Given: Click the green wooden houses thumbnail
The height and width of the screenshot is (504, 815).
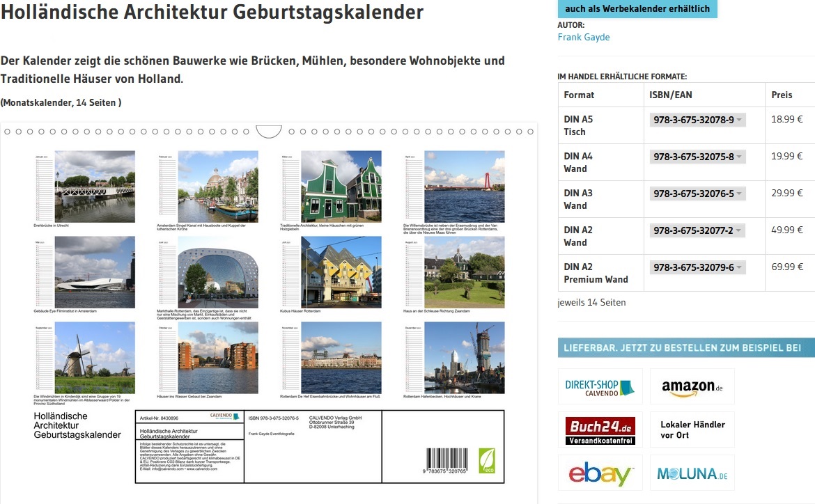Looking at the screenshot, I should [341, 187].
